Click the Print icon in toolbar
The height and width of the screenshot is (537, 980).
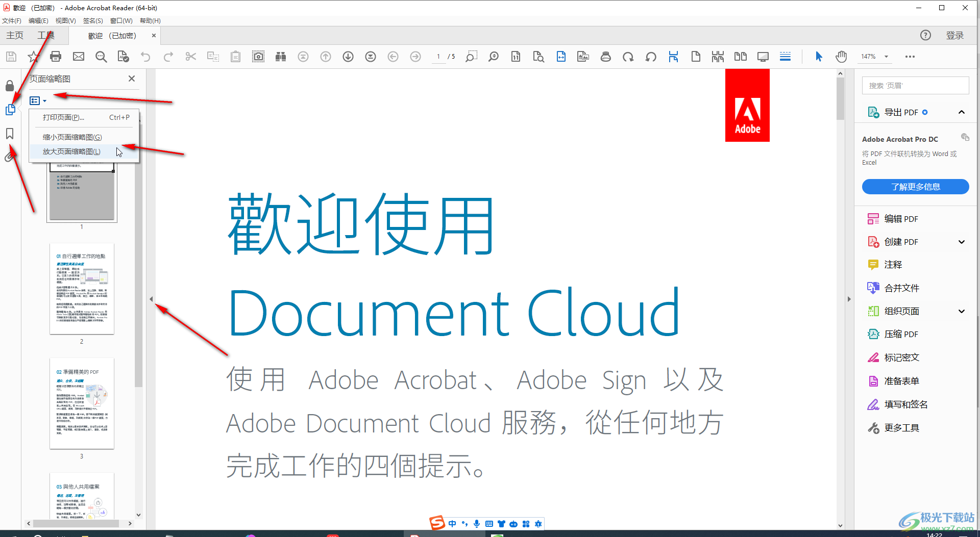(x=56, y=57)
